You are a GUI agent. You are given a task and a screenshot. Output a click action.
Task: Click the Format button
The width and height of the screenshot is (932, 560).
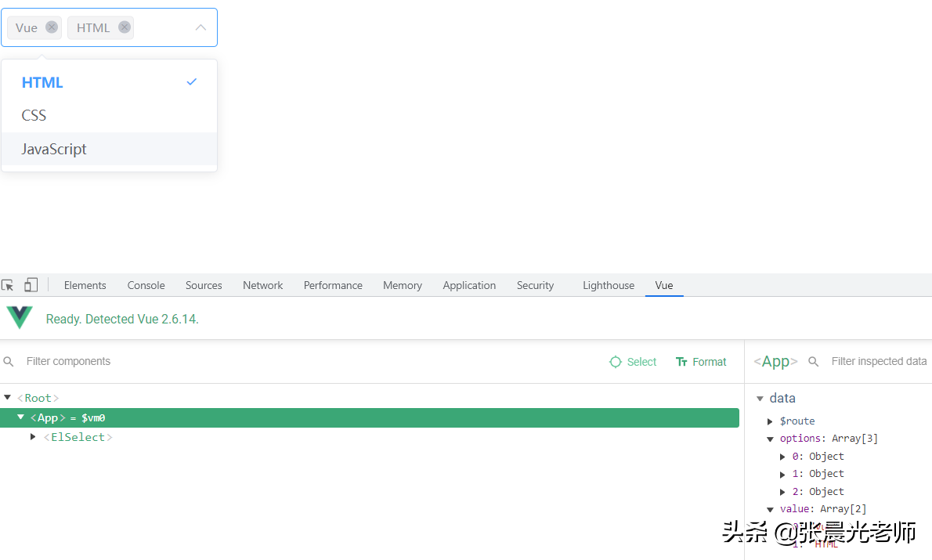(x=701, y=362)
